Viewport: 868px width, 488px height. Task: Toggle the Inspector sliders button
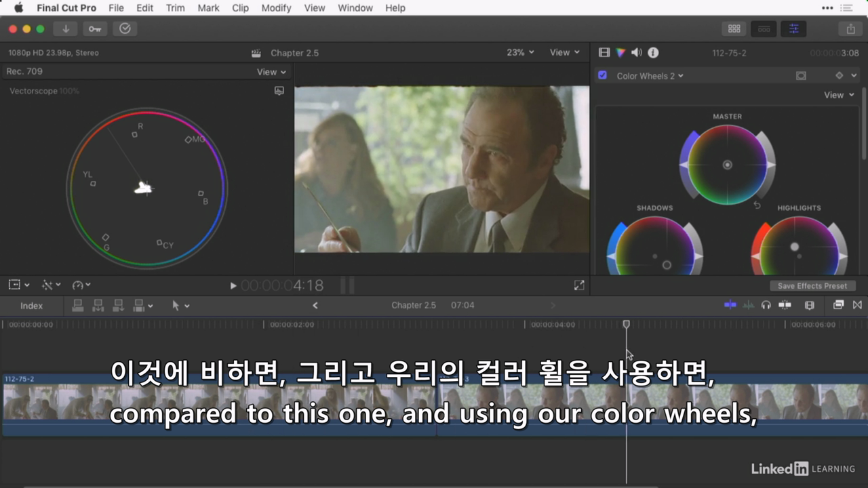click(x=793, y=28)
